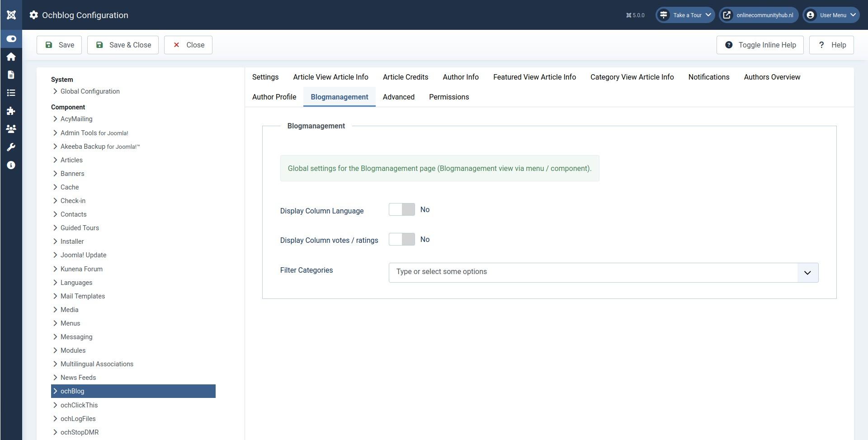The width and height of the screenshot is (868, 440).
Task: Expand the Take a Tour dropdown
Action: coord(685,15)
